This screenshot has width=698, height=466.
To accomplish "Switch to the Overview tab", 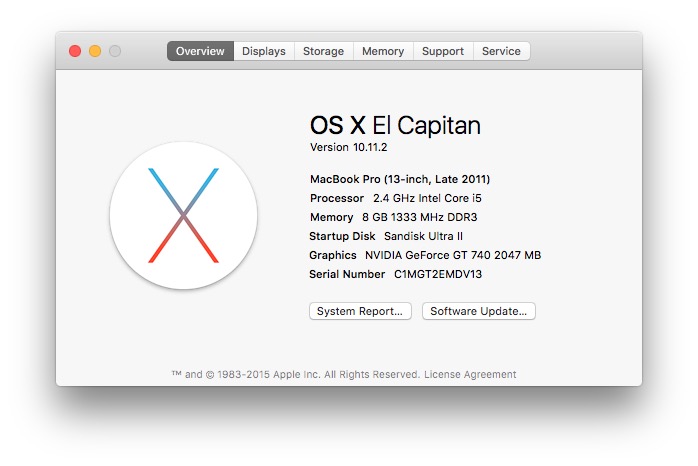I will tap(200, 51).
